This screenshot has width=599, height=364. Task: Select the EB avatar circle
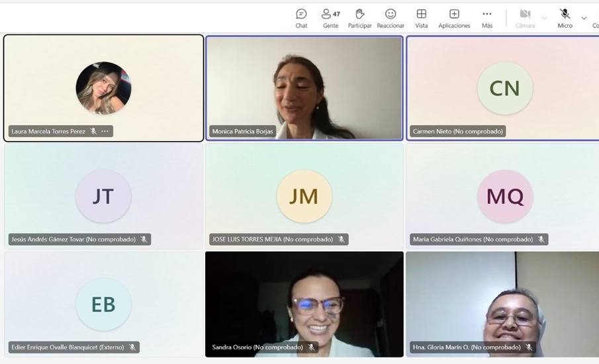click(103, 304)
